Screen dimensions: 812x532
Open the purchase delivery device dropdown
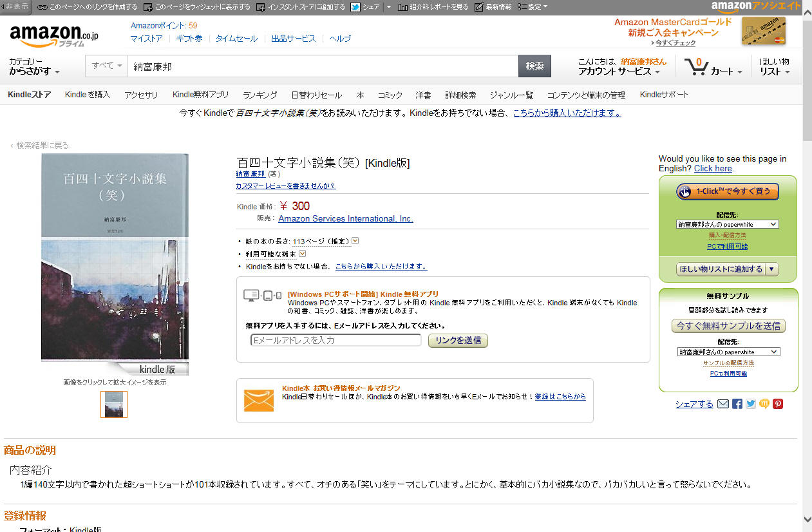(728, 224)
